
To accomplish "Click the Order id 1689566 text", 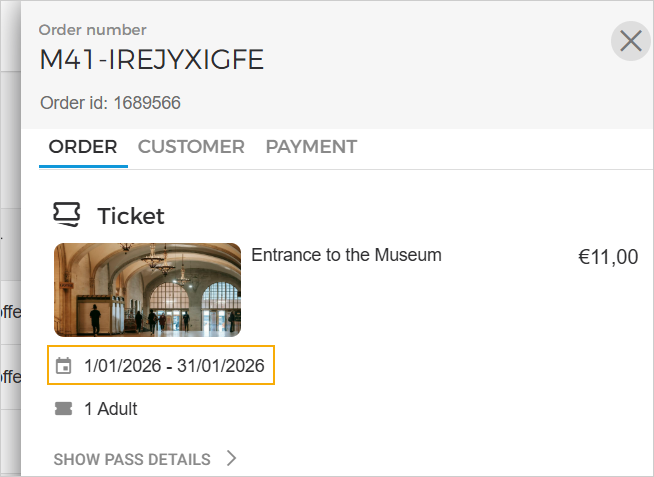I will (110, 103).
